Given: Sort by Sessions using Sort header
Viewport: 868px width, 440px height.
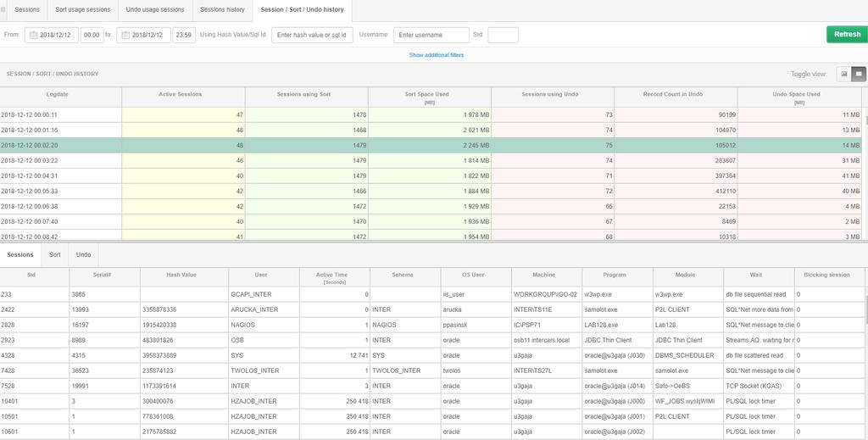Looking at the screenshot, I should pyautogui.click(x=306, y=97).
